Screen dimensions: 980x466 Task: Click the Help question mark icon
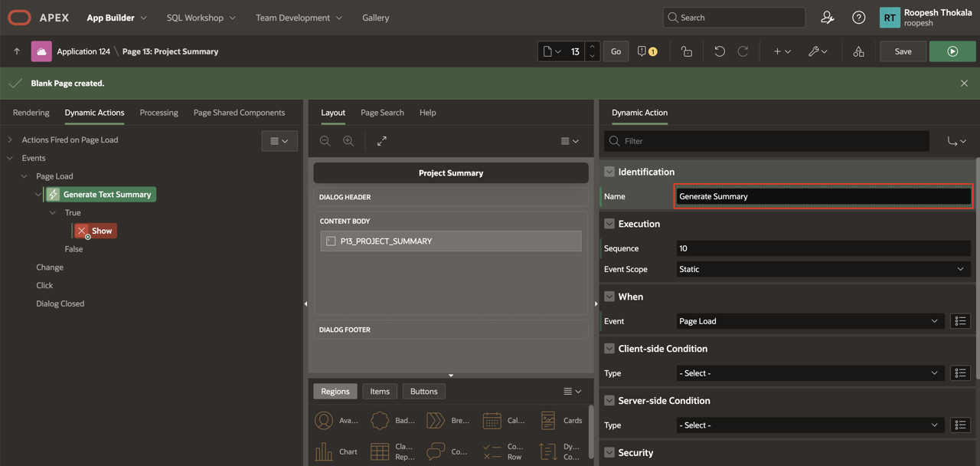(858, 18)
